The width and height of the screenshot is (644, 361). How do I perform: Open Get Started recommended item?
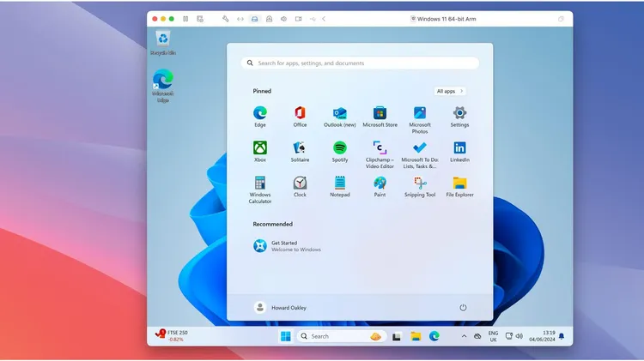[287, 246]
